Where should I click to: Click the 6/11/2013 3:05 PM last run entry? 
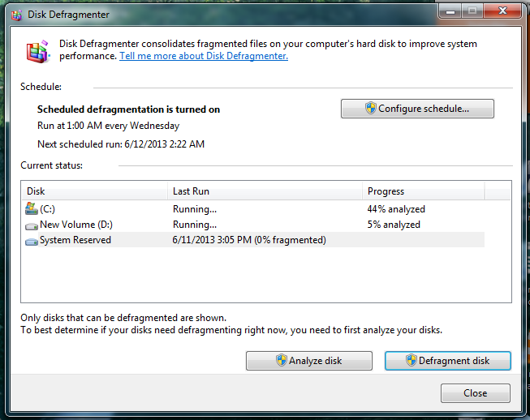[249, 240]
